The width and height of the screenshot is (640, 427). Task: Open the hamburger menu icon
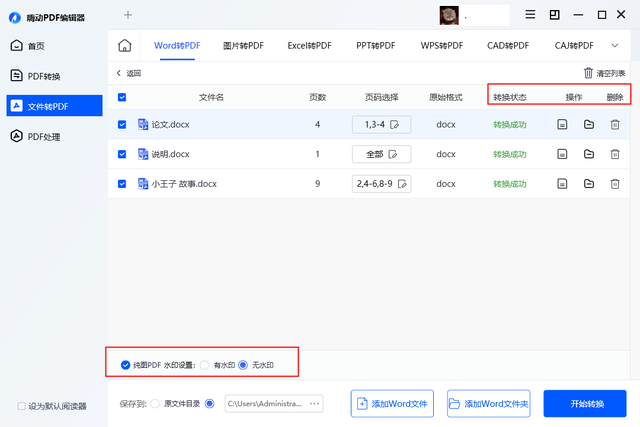530,15
